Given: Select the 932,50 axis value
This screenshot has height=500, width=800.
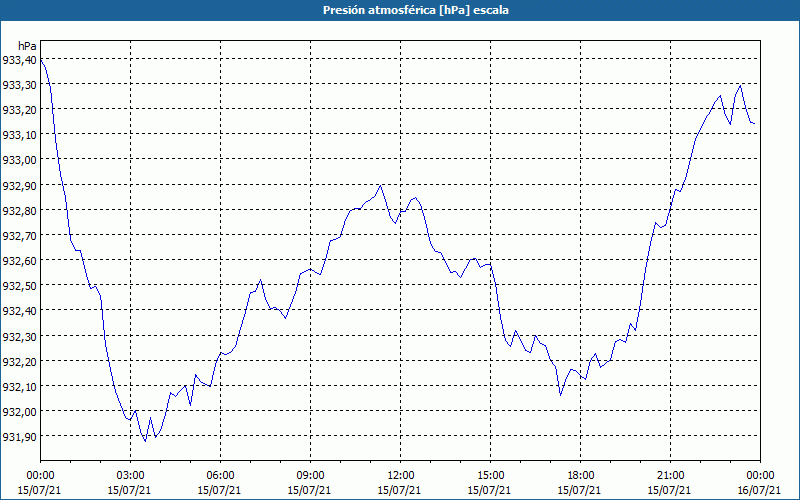Looking at the screenshot, I should (x=19, y=286).
